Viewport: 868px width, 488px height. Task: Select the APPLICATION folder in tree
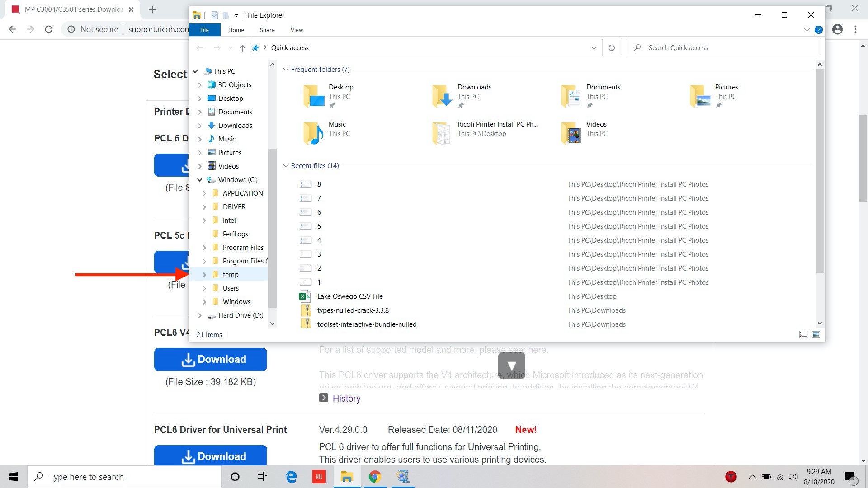pyautogui.click(x=242, y=193)
